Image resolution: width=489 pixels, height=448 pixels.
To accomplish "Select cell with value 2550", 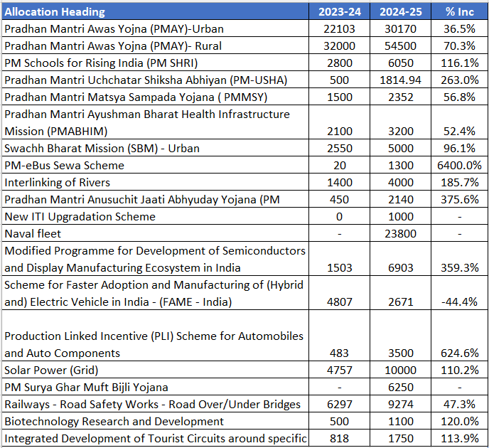I will click(x=339, y=148).
